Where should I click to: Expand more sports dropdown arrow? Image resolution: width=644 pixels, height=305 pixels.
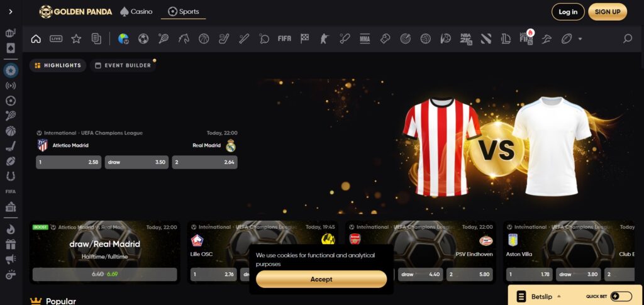580,39
